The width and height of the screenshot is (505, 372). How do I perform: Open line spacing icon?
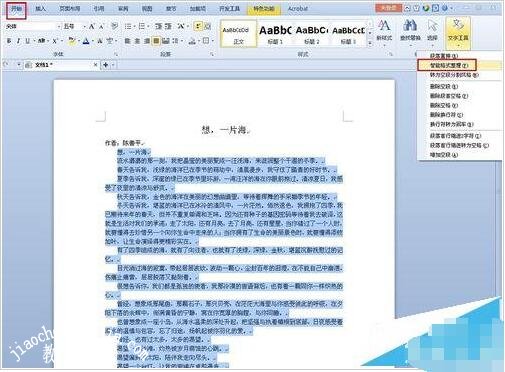point(175,41)
